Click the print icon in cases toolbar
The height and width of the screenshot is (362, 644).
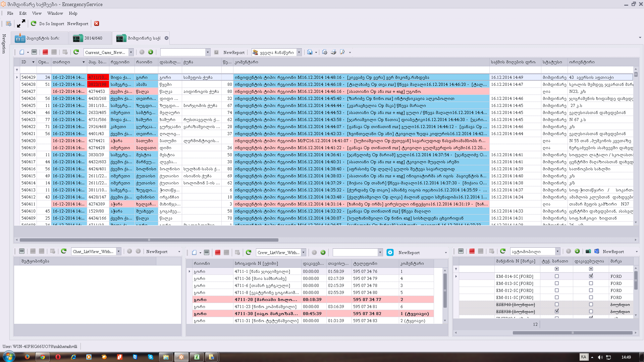coord(333,52)
